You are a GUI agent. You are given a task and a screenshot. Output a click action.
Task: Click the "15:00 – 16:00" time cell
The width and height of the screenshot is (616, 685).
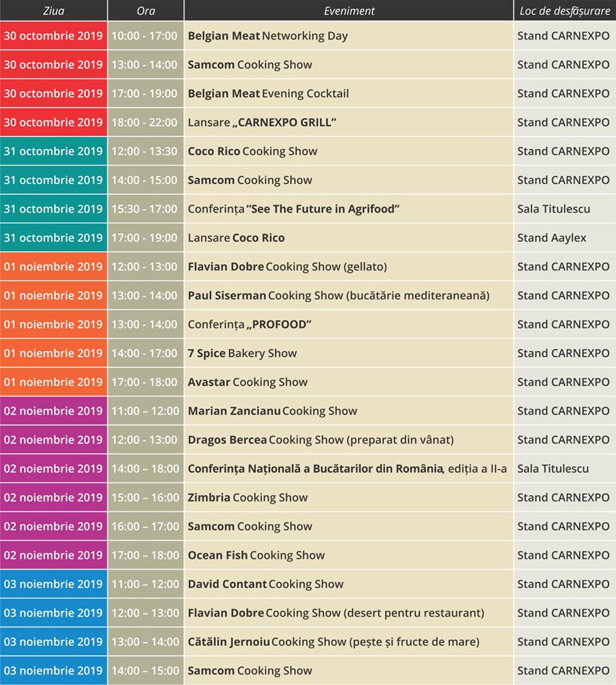pos(145,497)
